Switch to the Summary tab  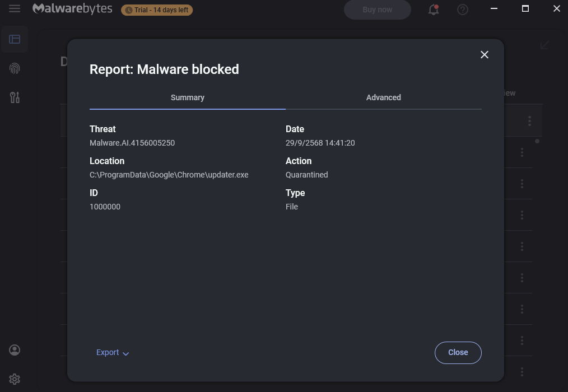click(187, 98)
